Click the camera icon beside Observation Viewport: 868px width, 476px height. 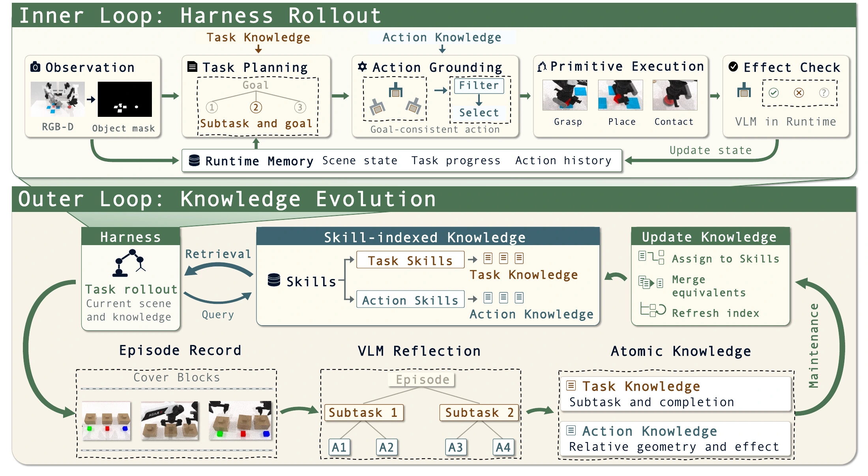tap(36, 67)
